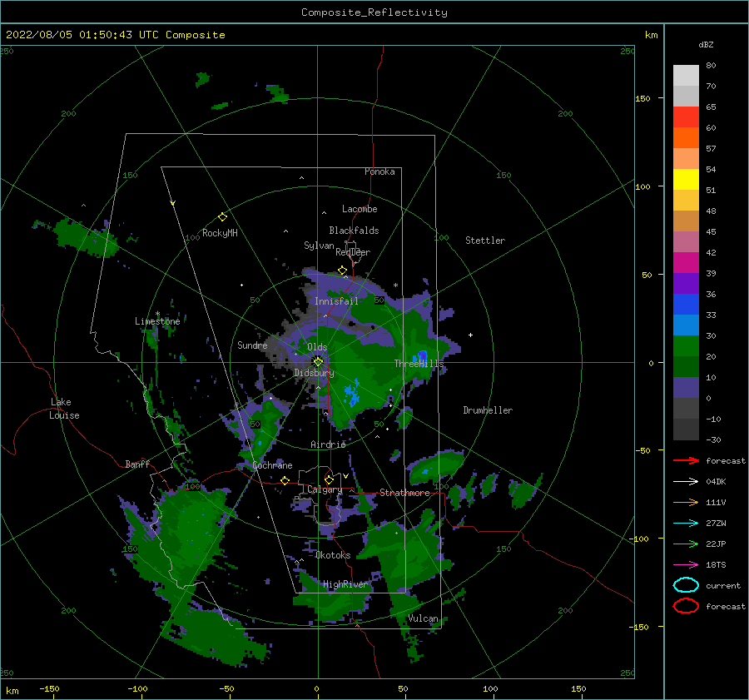Image resolution: width=749 pixels, height=700 pixels.
Task: Click the Composite_Reflectivity title
Action: [374, 12]
